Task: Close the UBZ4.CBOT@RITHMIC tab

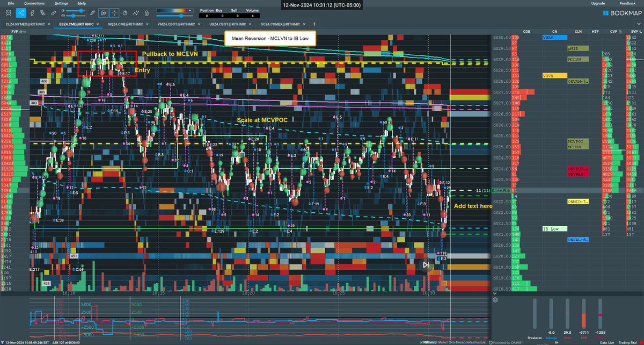Action: [x=251, y=24]
